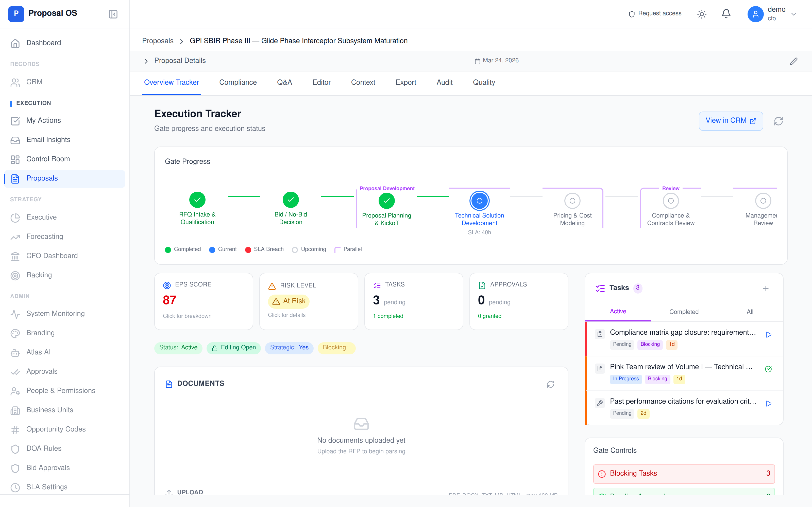Collapse the sidebar with the panel icon

click(113, 14)
